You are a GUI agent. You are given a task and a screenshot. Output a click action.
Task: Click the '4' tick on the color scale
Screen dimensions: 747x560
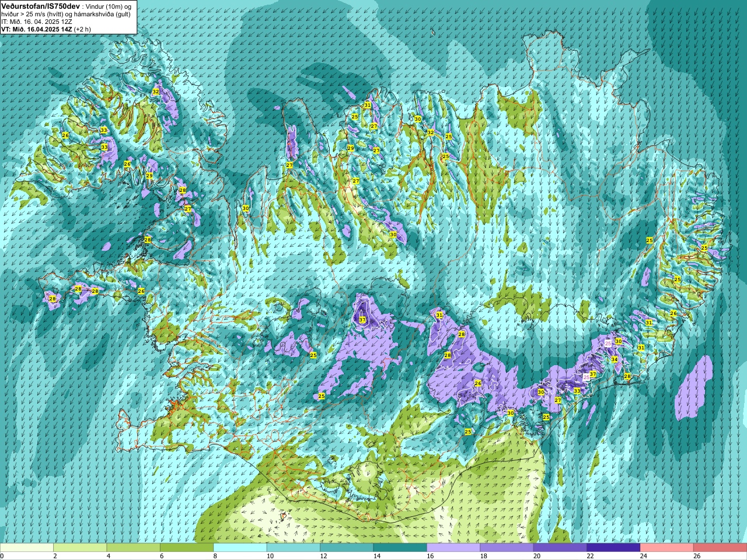click(108, 556)
